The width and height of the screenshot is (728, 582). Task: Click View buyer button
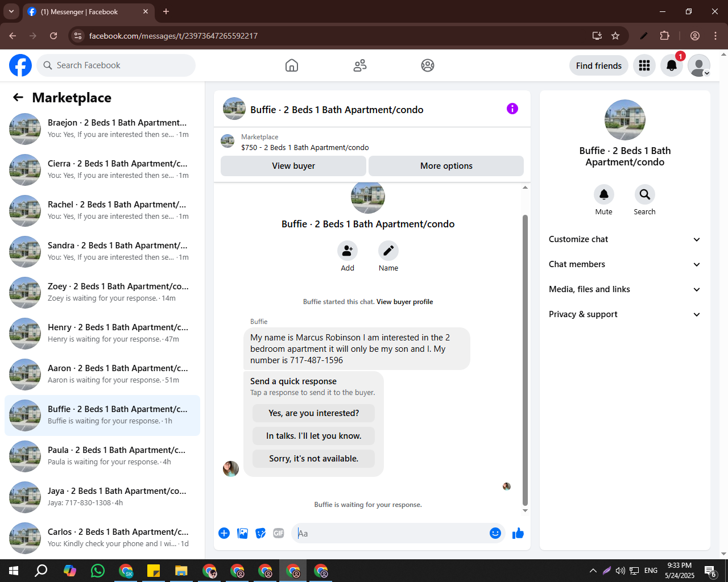coord(293,166)
